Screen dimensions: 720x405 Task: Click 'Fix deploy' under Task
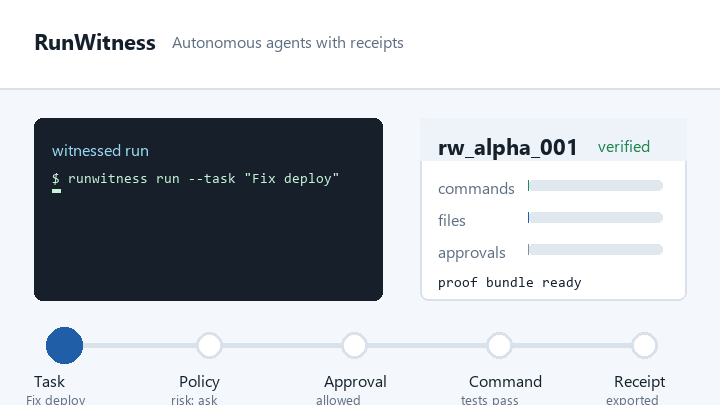click(56, 399)
